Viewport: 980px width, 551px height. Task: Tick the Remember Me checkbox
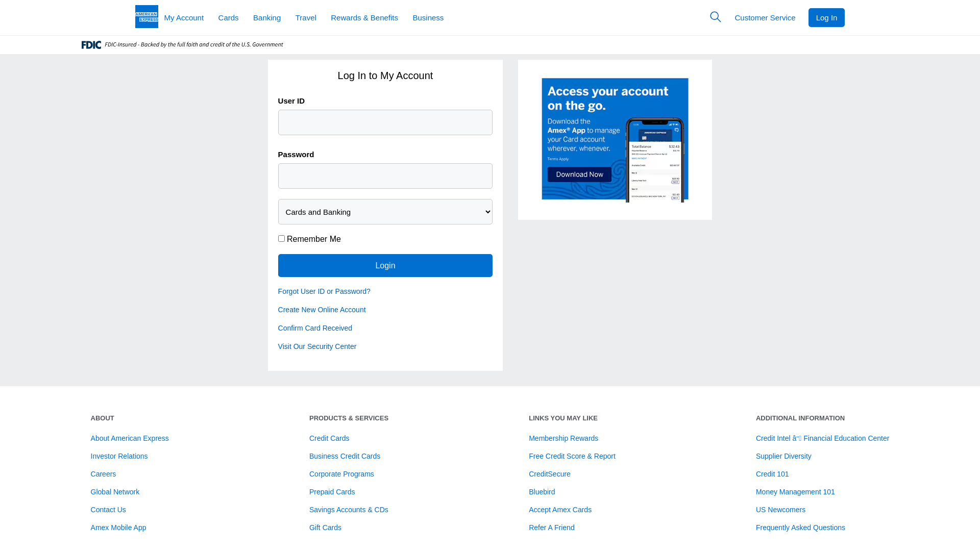tap(281, 238)
